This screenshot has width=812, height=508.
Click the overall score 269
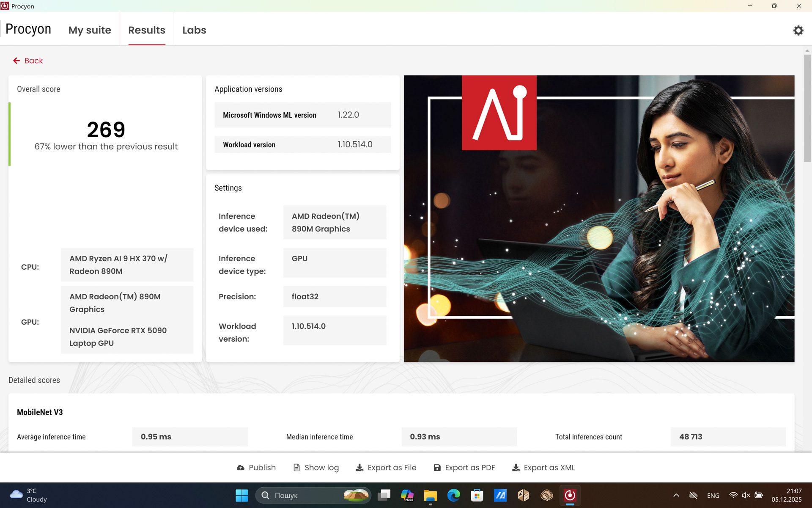pyautogui.click(x=106, y=130)
